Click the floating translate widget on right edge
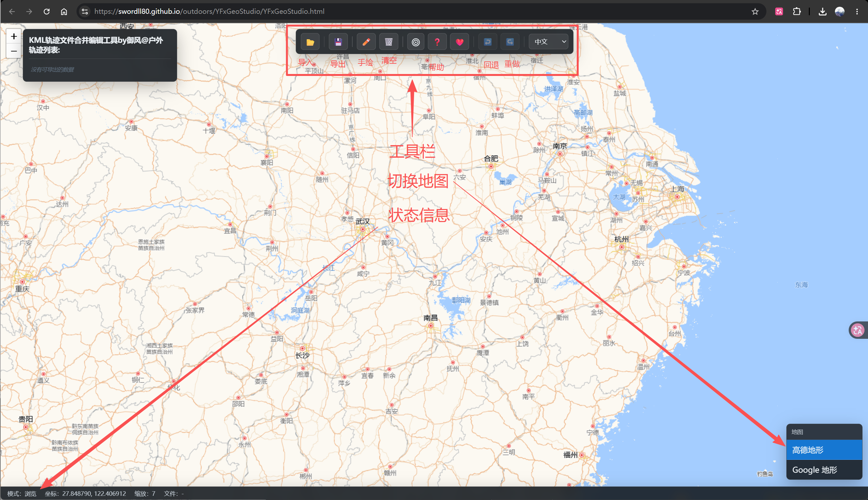The height and width of the screenshot is (500, 868). [x=858, y=330]
